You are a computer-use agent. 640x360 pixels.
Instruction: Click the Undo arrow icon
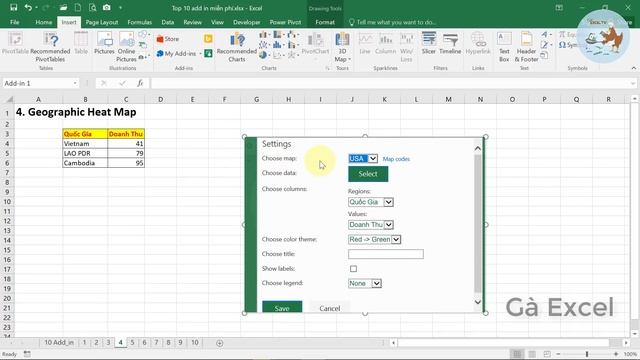(28, 7)
